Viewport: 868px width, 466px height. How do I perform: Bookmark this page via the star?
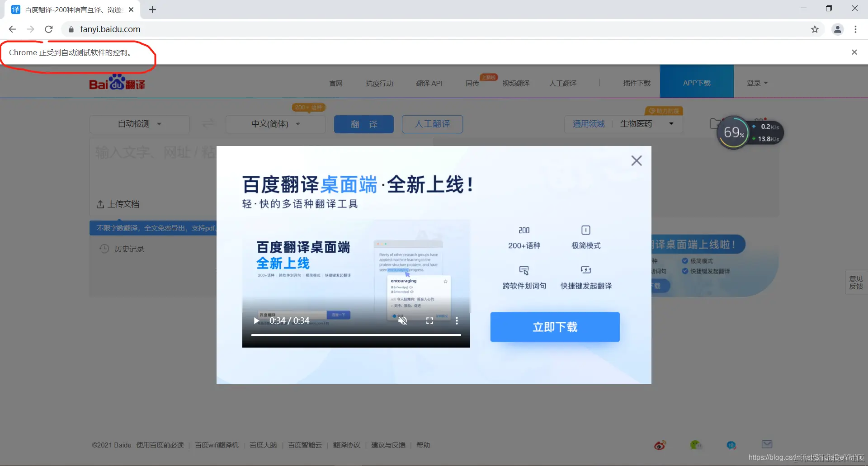[815, 29]
